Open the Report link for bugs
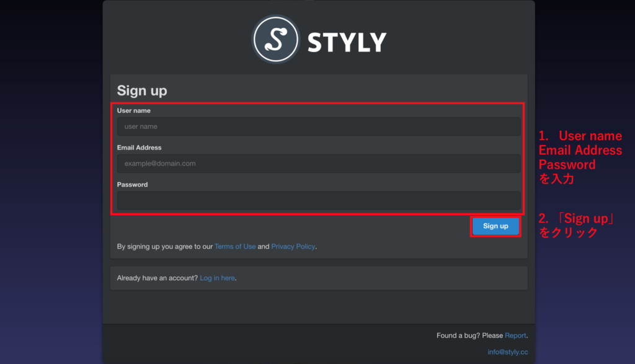The height and width of the screenshot is (364, 635). (x=515, y=335)
